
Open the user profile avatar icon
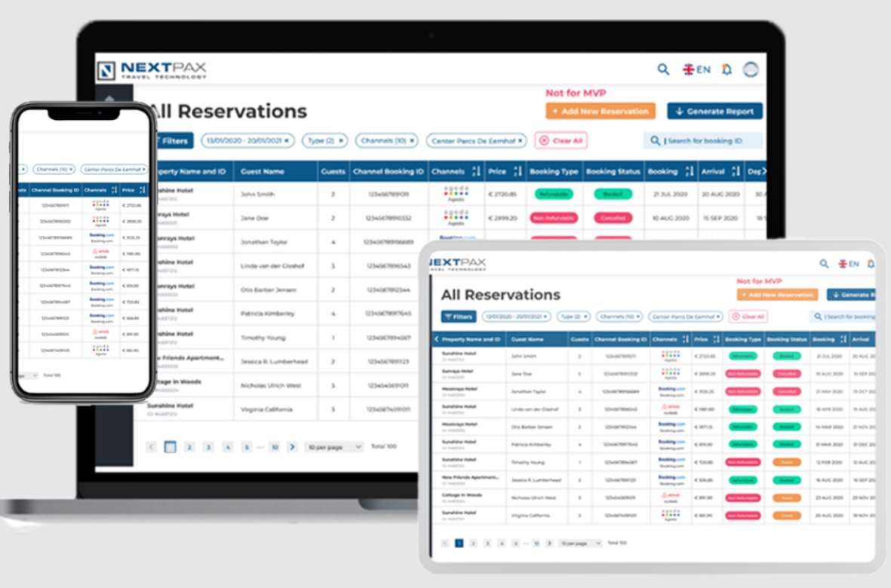pyautogui.click(x=751, y=69)
